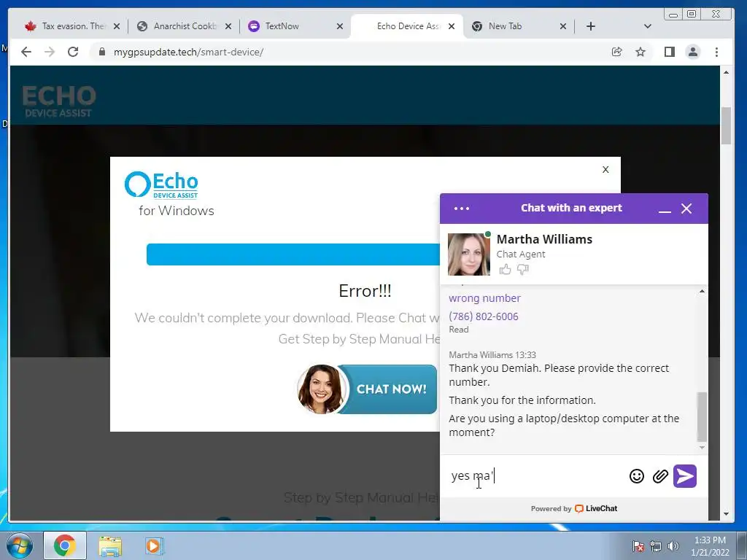The image size is (747, 560).
Task: Launch the media player from taskbar
Action: click(x=153, y=546)
